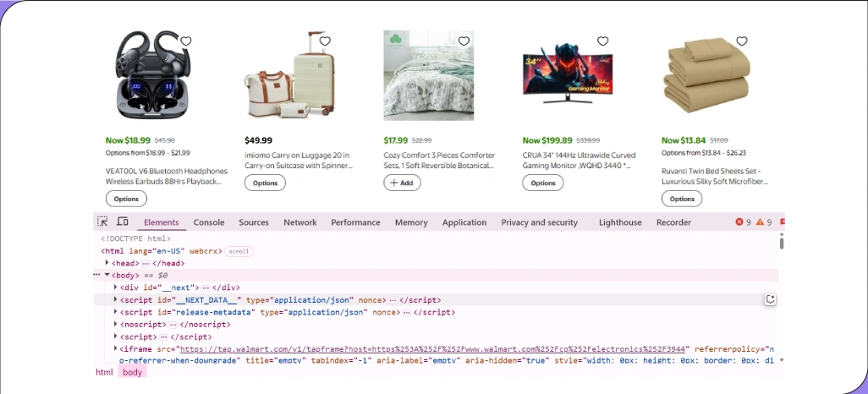Open the Memory tab
868x394 pixels.
tap(411, 222)
